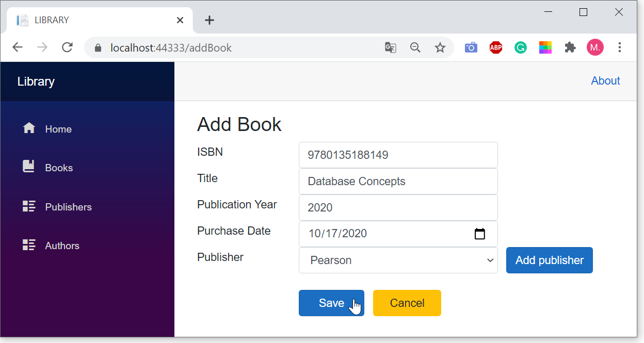Click the Add publisher button

point(549,260)
